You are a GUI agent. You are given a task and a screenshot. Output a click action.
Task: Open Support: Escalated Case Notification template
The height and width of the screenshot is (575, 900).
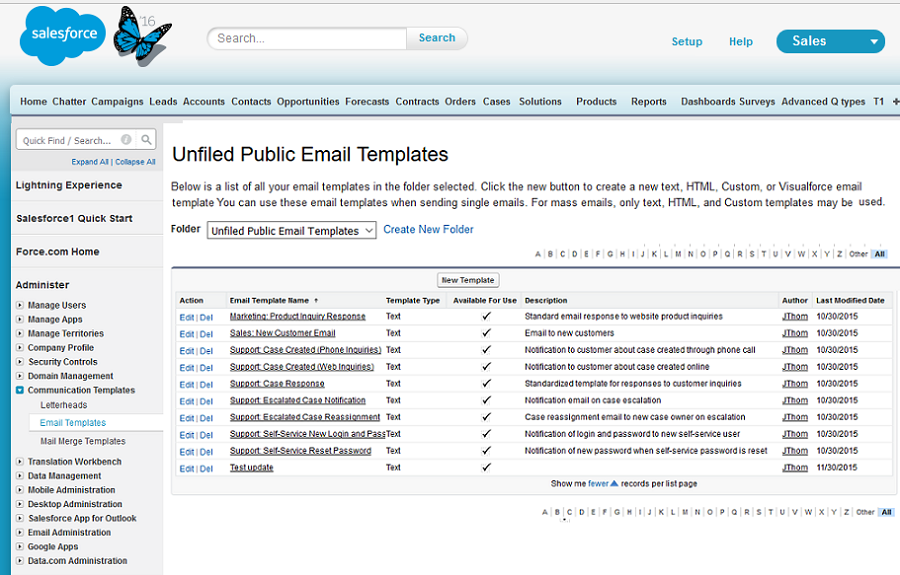[297, 401]
